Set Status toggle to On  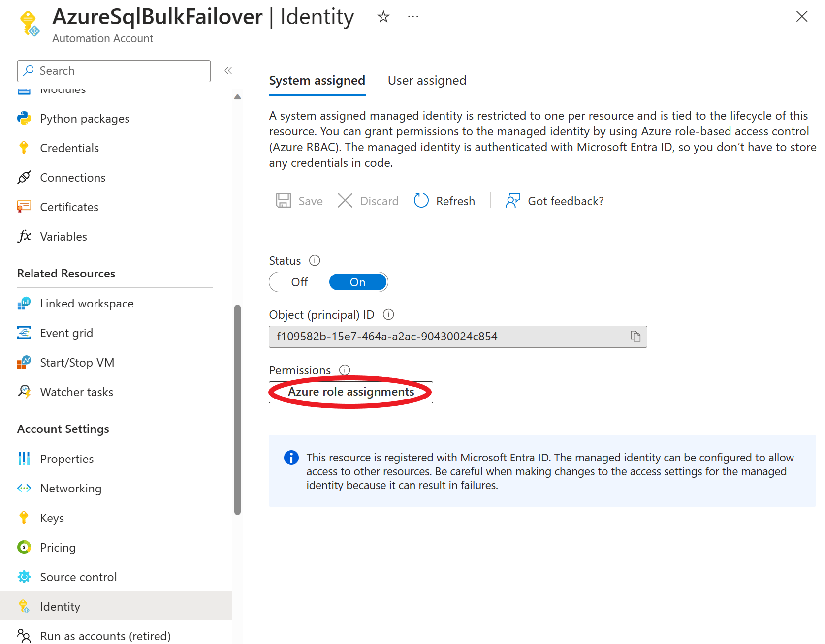click(358, 282)
